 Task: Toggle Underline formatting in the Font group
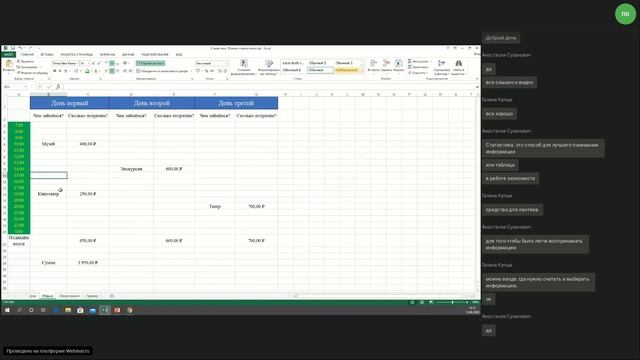(x=65, y=71)
